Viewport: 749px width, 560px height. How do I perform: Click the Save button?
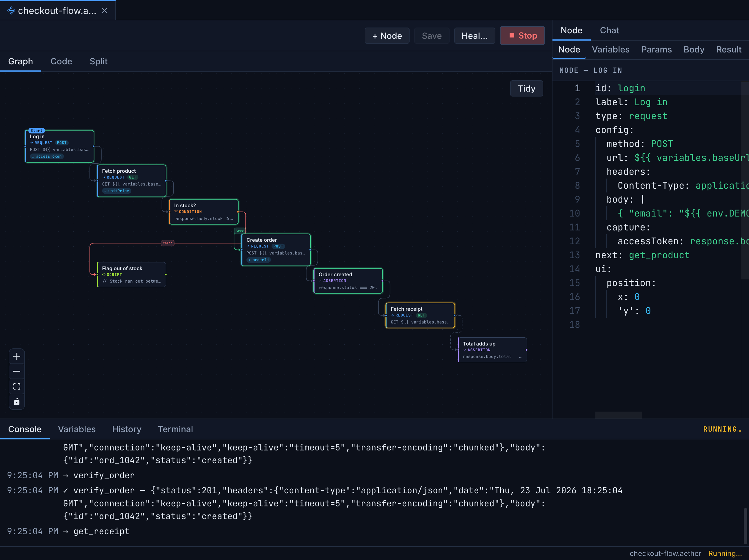(431, 36)
